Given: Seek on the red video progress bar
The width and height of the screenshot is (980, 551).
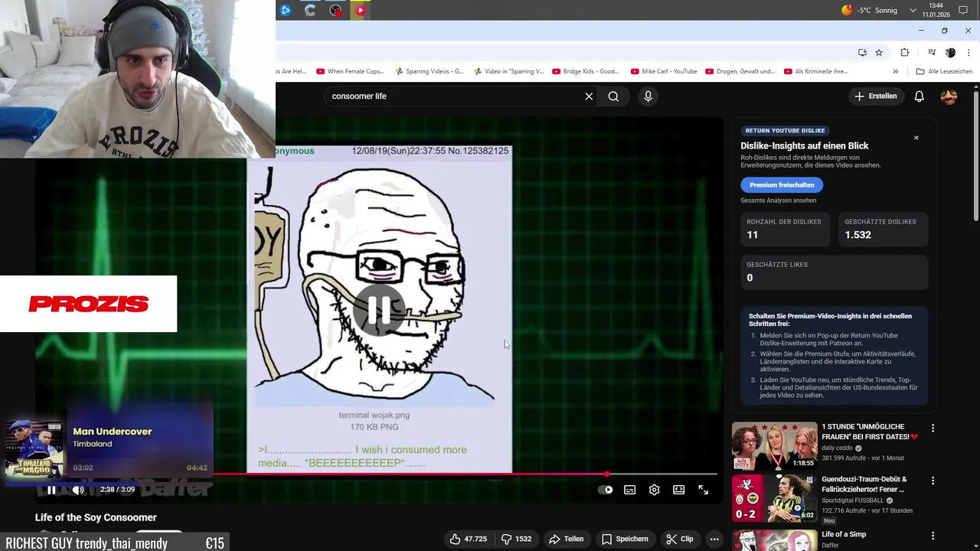Looking at the screenshot, I should click(375, 474).
